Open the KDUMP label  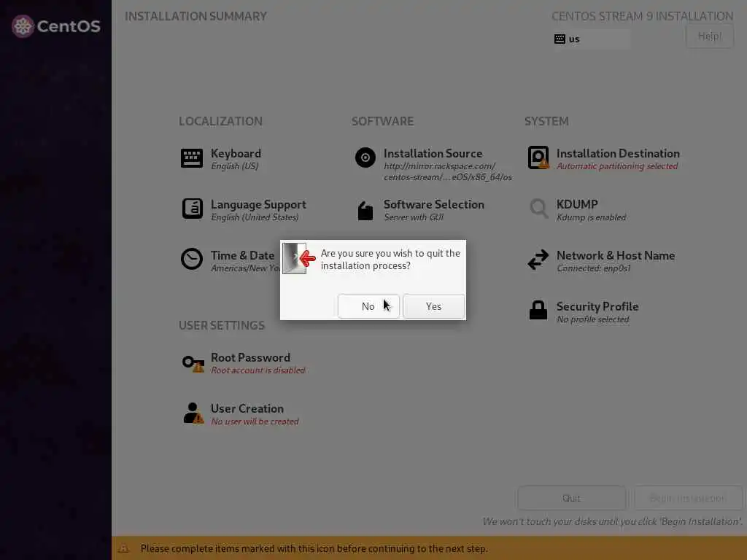[x=577, y=204]
